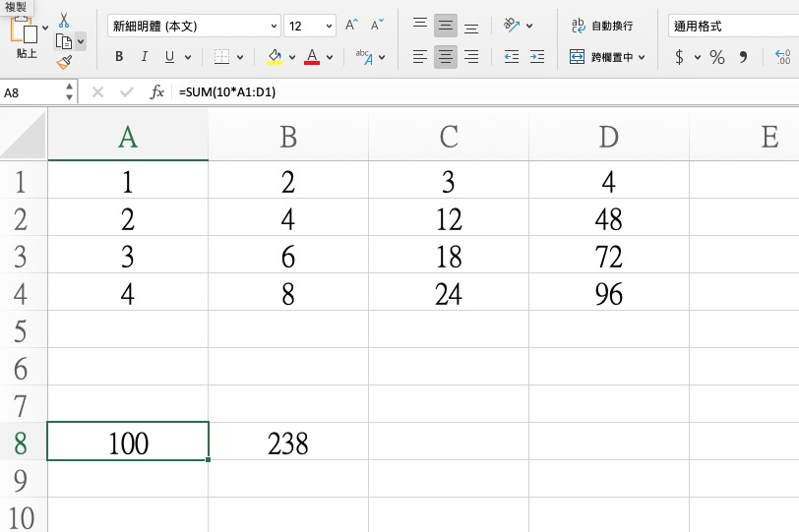The image size is (799, 532).
Task: Select cell C2 showing 12
Action: coord(449,218)
